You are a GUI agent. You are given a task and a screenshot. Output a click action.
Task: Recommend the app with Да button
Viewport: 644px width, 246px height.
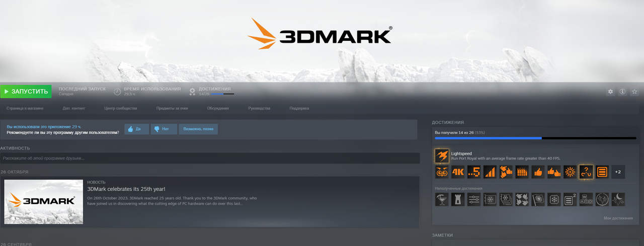(136, 129)
